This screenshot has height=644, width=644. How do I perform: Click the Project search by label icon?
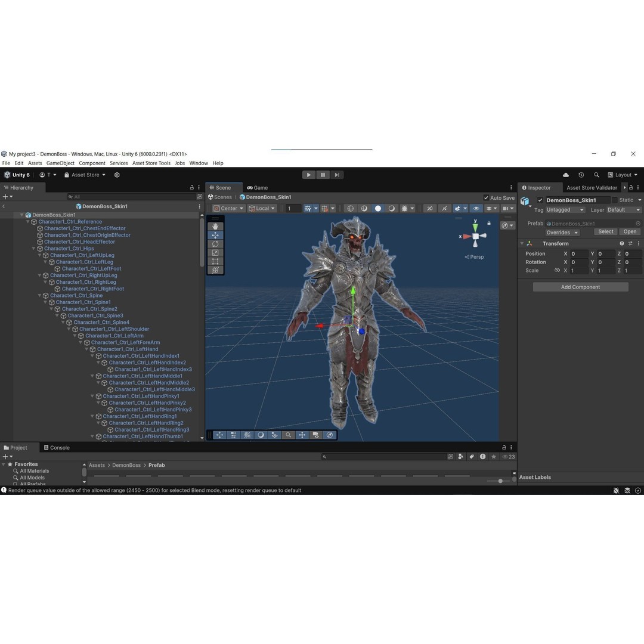click(x=472, y=457)
